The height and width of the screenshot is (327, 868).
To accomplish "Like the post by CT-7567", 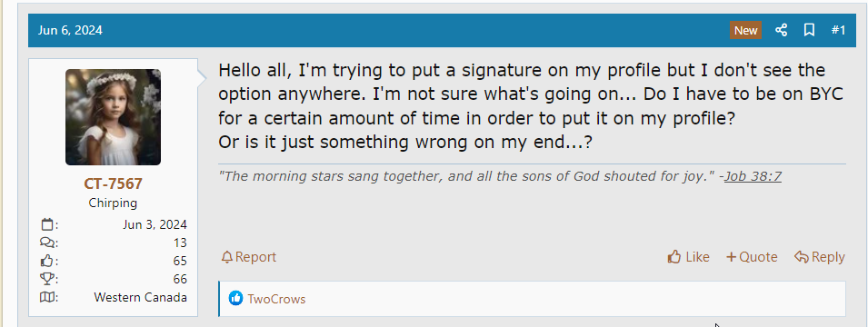I will click(688, 257).
